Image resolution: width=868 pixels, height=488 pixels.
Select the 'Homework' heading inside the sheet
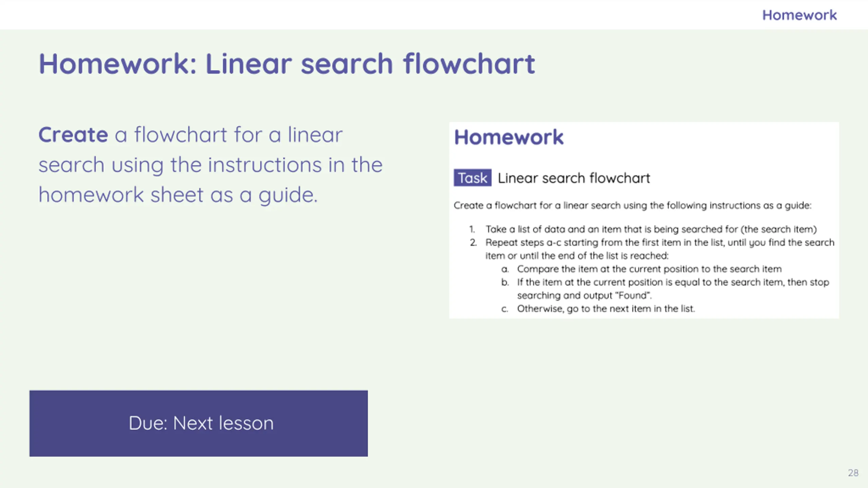pyautogui.click(x=509, y=137)
